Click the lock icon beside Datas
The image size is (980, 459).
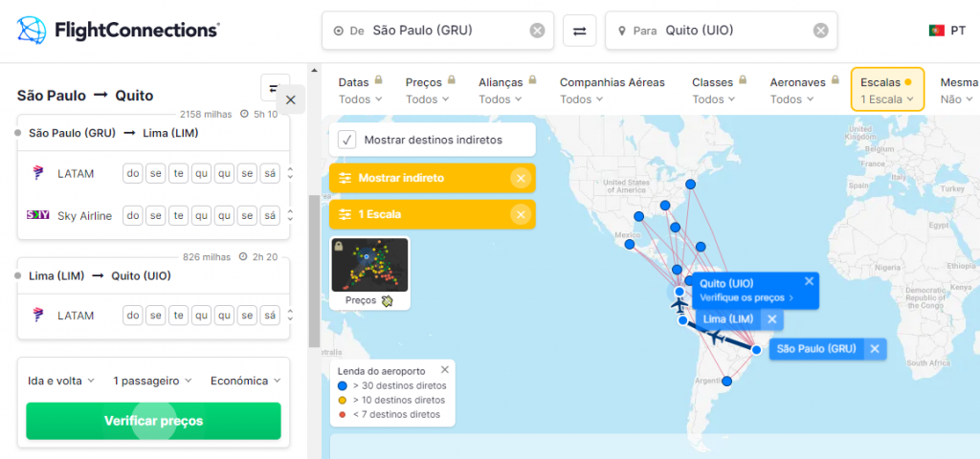(378, 80)
